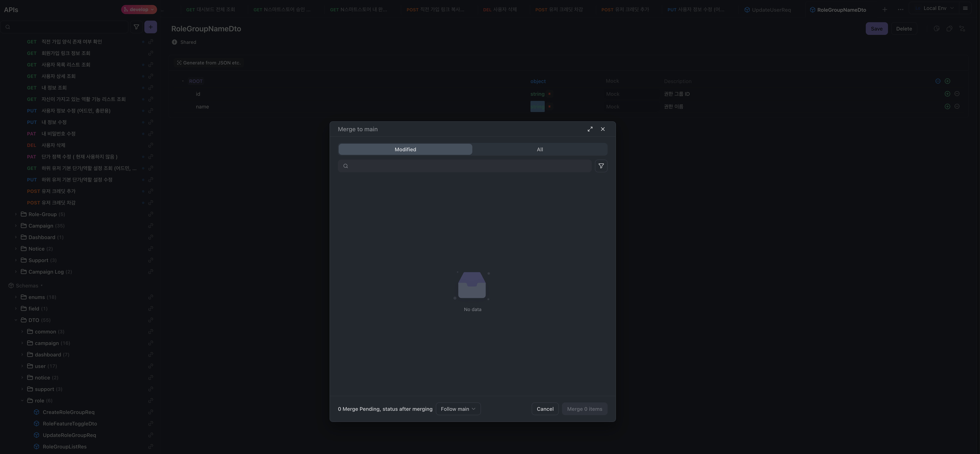The image size is (980, 454).
Task: Open the hamburger menu at top right
Action: [965, 8]
